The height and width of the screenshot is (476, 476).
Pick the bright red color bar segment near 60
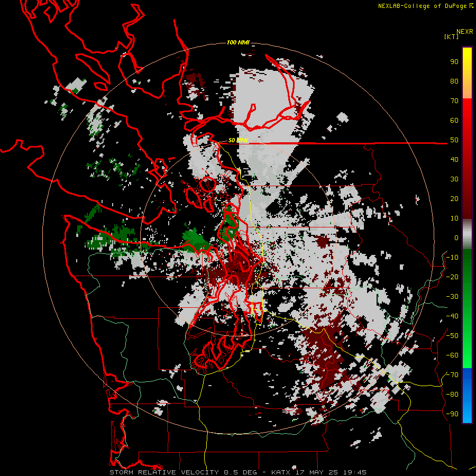point(467,111)
